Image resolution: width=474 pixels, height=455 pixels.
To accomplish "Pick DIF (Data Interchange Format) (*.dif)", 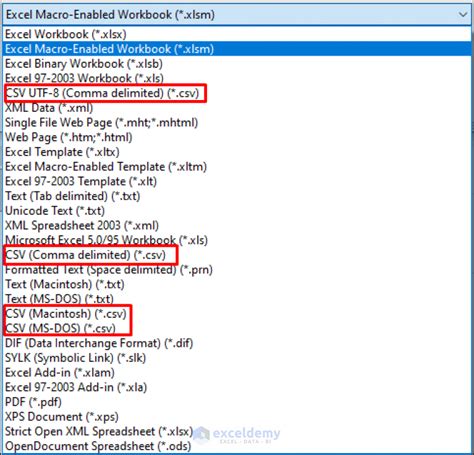I will [x=237, y=343].
